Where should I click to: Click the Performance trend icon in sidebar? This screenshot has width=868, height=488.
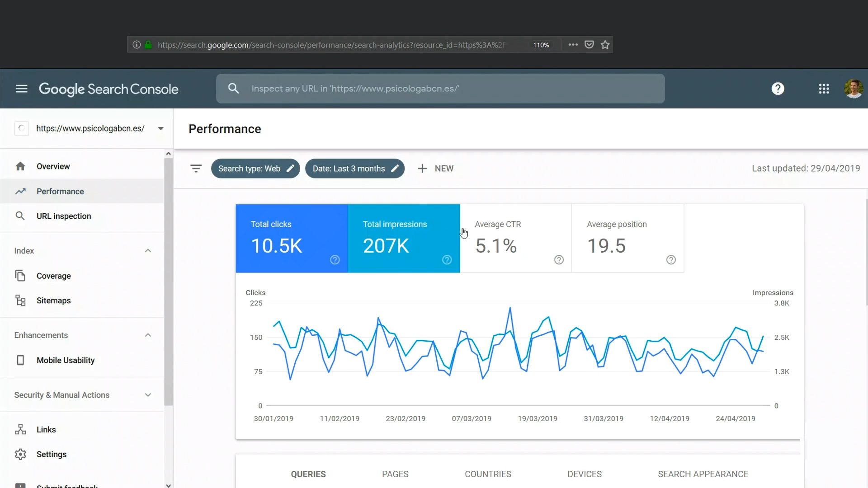[20, 191]
